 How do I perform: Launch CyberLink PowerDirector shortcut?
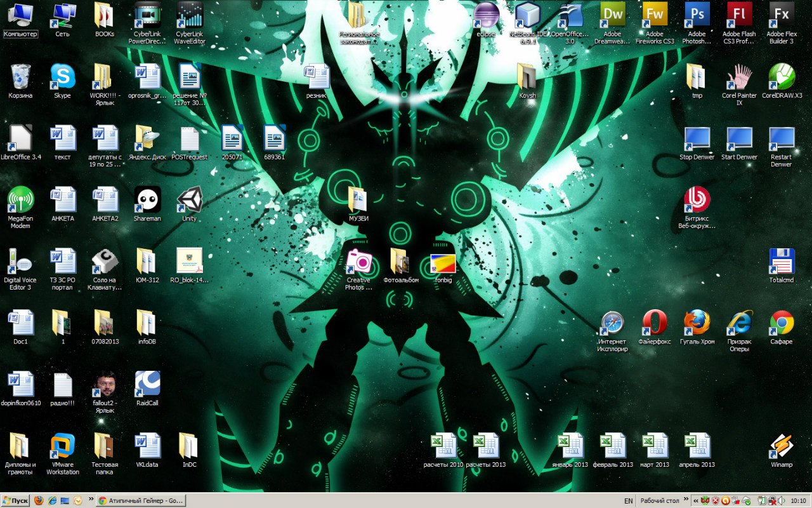point(147,23)
